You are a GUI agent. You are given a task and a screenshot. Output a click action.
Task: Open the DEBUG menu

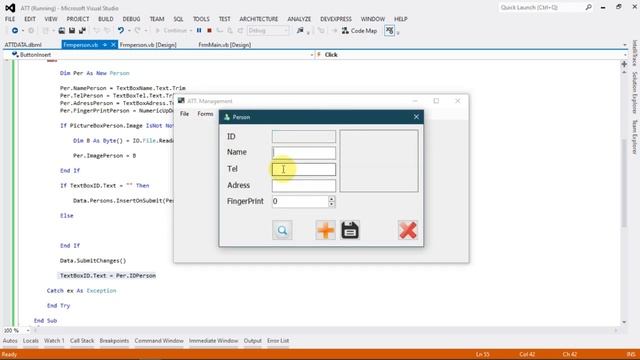click(131, 19)
